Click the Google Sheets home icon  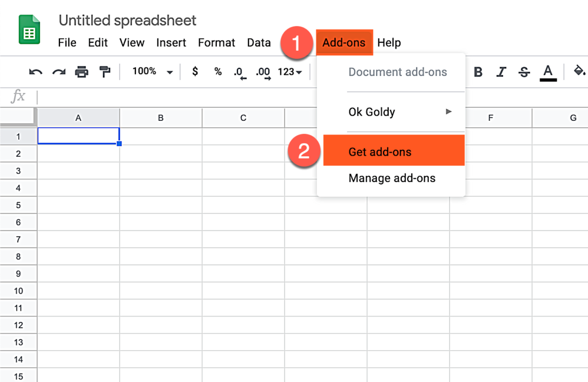coord(29,30)
